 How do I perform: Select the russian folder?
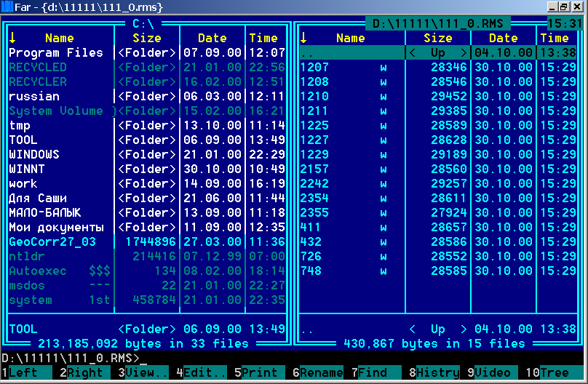tap(146, 97)
